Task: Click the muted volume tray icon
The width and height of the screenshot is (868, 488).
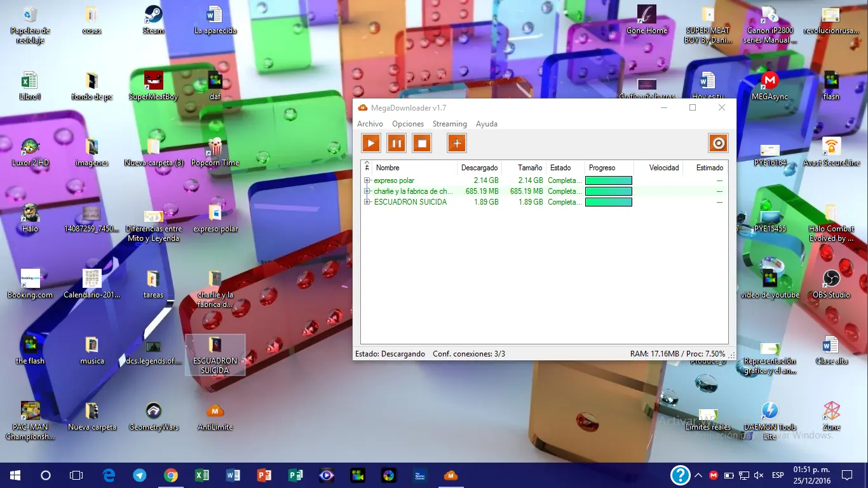Action: (759, 475)
